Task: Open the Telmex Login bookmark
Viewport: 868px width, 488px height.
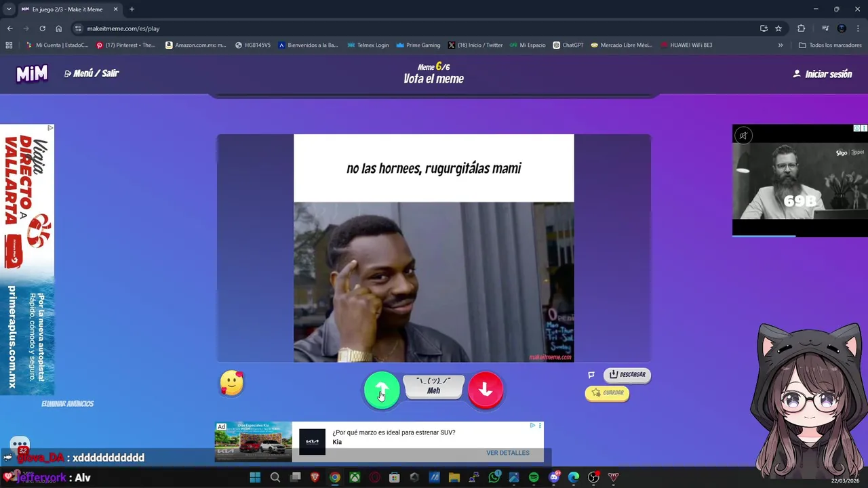Action: click(368, 45)
